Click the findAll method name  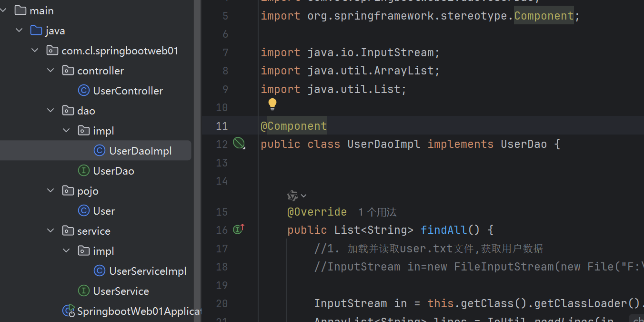pyautogui.click(x=443, y=230)
